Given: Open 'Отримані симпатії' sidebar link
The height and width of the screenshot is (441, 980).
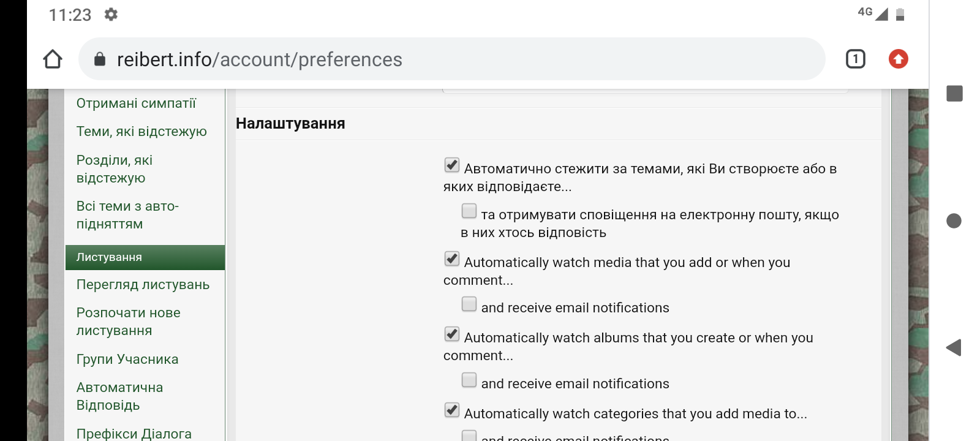Looking at the screenshot, I should (x=136, y=103).
